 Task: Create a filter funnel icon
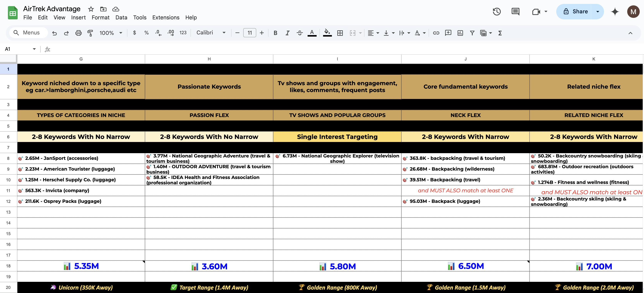click(x=472, y=33)
